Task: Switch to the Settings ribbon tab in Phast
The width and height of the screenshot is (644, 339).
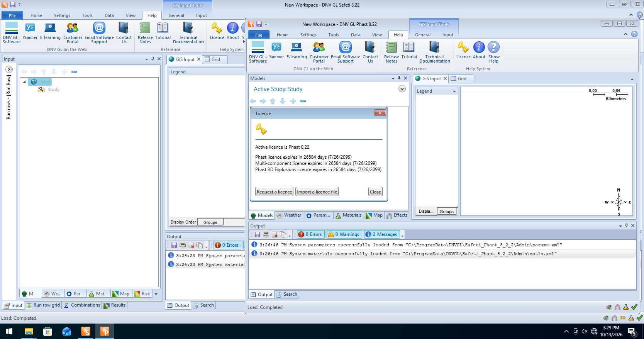Action: coord(308,35)
